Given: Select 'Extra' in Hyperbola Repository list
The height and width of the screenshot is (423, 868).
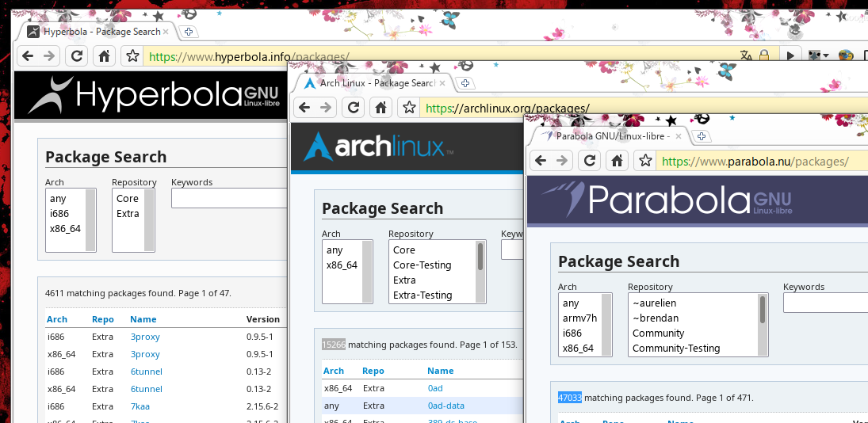Looking at the screenshot, I should 128,213.
